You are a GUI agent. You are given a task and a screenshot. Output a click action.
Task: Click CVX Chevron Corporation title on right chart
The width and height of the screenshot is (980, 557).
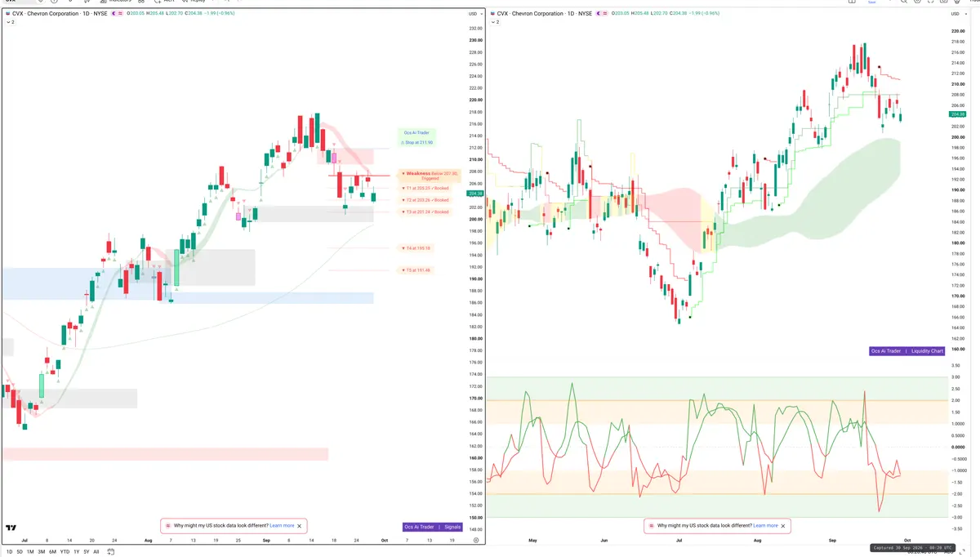pyautogui.click(x=544, y=14)
